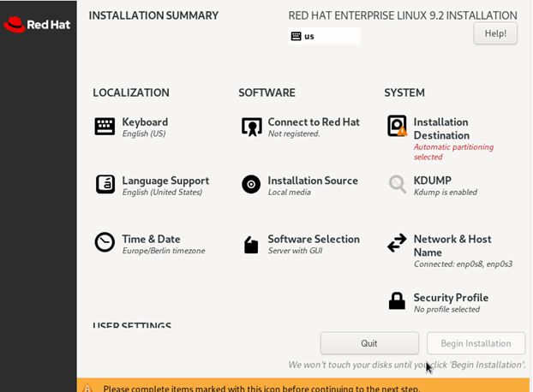The image size is (533, 392).
Task: Open Security Profile label
Action: [451, 298]
